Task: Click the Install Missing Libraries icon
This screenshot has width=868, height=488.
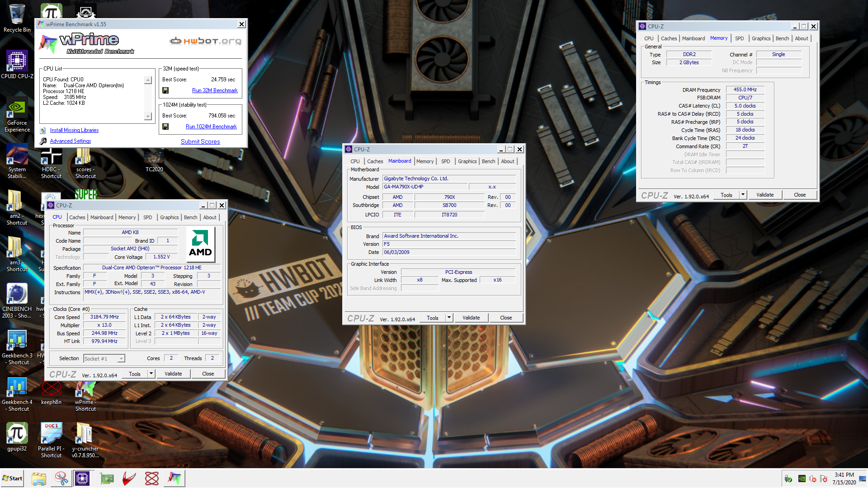Action: [43, 130]
